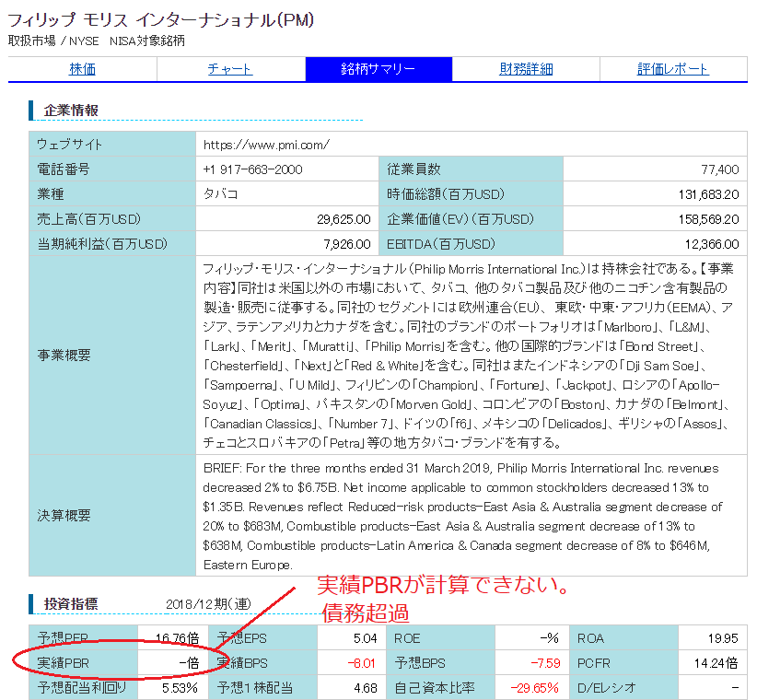Click the 予想PER value 16.76倍

click(177, 637)
